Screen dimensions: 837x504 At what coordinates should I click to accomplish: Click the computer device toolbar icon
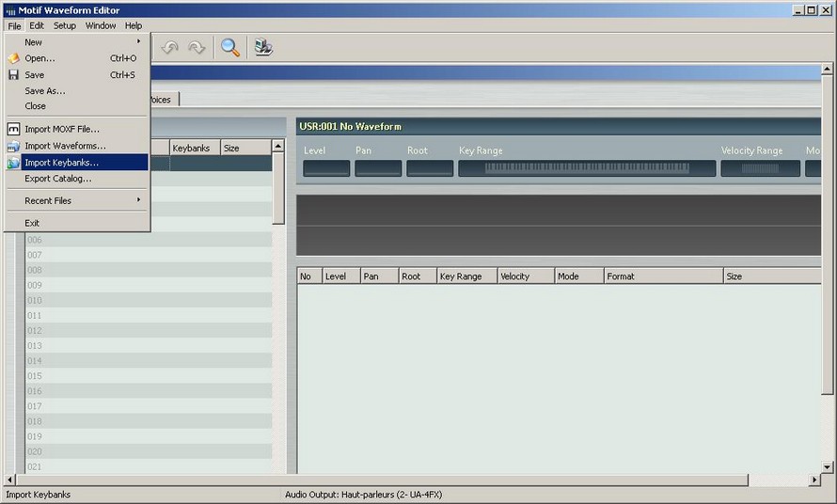[x=263, y=47]
